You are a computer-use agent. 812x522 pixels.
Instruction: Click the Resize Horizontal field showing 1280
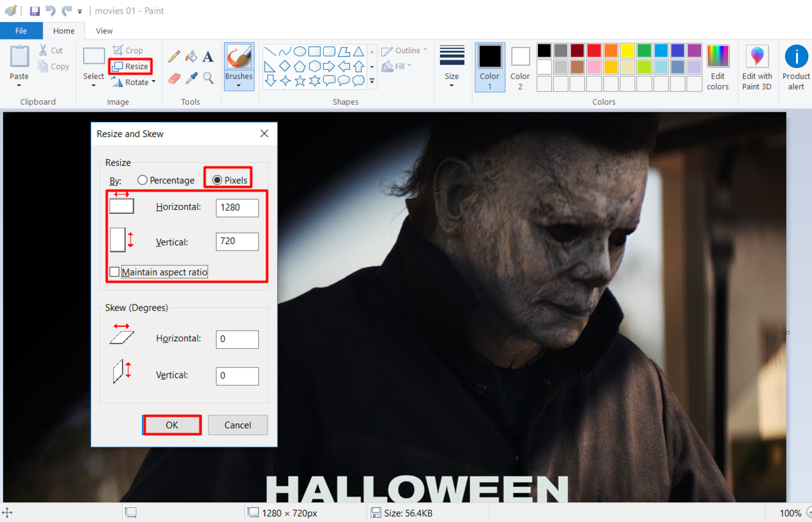coord(237,207)
